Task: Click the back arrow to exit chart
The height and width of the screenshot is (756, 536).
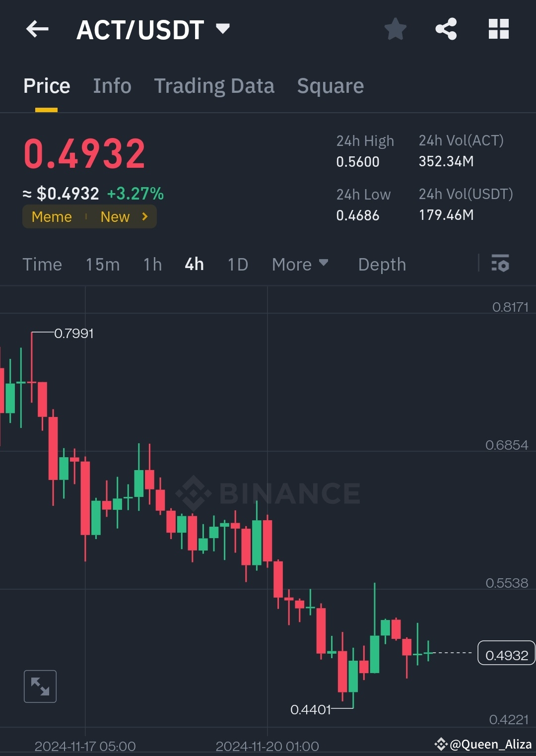Action: coord(37,29)
